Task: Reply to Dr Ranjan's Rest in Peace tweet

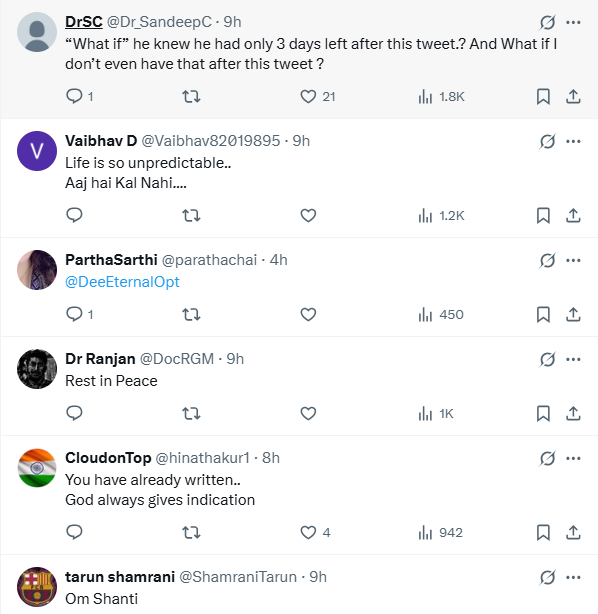Action: pos(74,414)
